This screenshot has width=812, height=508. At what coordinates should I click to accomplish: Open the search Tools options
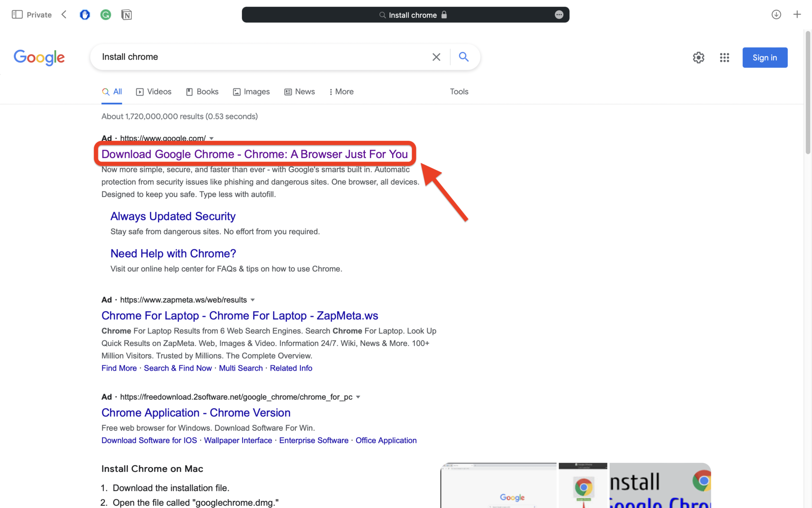pyautogui.click(x=459, y=92)
